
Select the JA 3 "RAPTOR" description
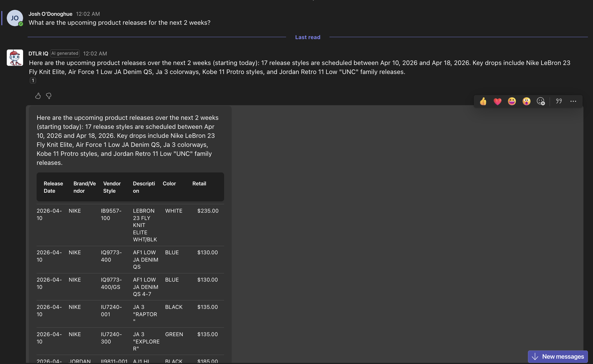coord(145,314)
